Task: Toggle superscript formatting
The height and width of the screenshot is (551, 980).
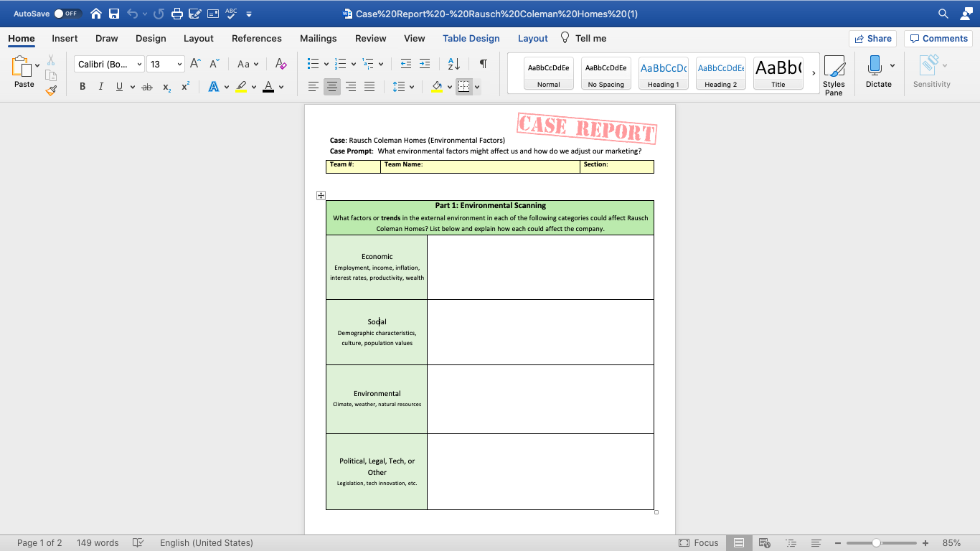Action: pos(185,87)
